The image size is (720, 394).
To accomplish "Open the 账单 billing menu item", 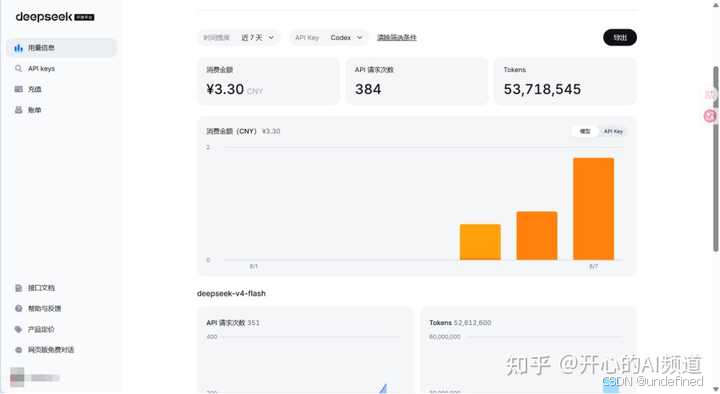I will tap(62, 110).
